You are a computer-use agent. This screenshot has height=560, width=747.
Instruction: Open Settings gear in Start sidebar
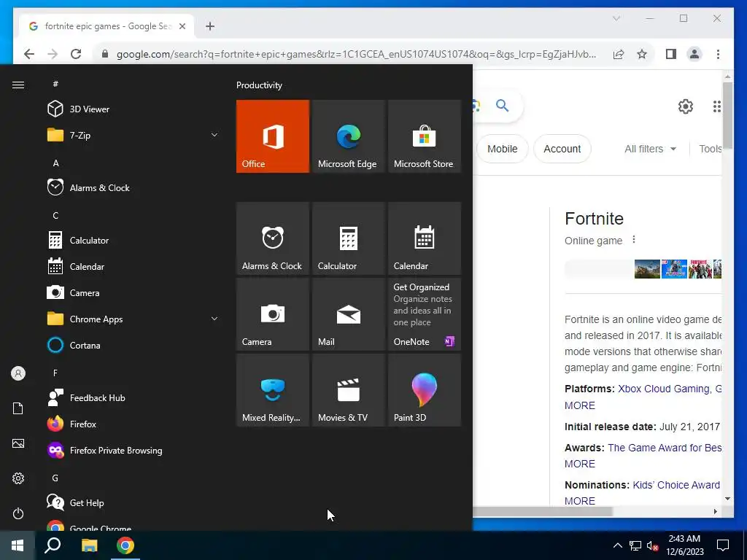(x=18, y=478)
